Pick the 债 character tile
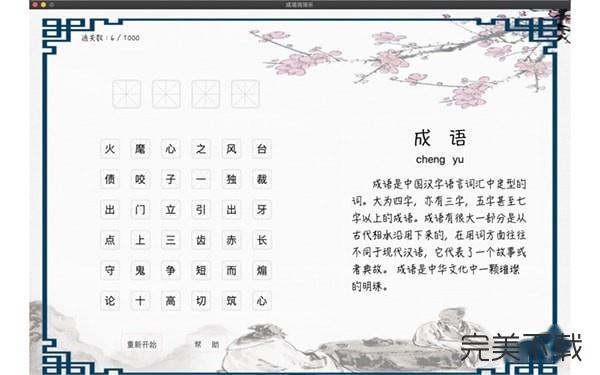This screenshot has width=600, height=375. pos(110,179)
